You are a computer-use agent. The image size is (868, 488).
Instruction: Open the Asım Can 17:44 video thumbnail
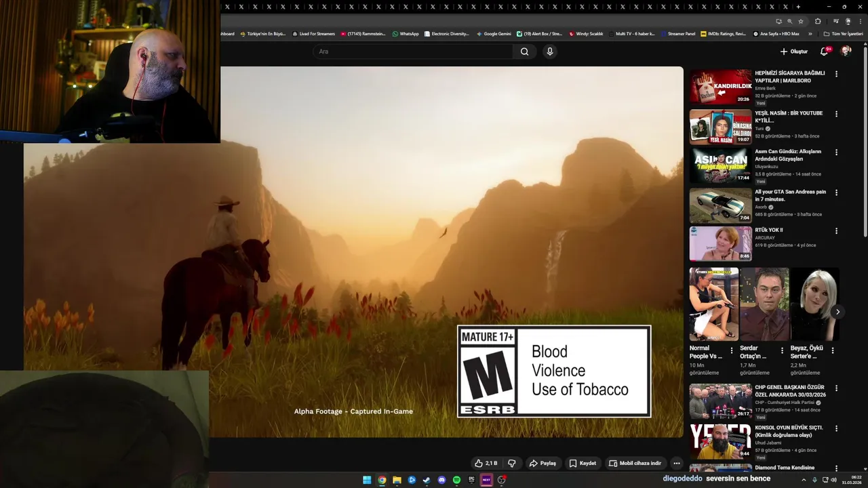click(721, 165)
